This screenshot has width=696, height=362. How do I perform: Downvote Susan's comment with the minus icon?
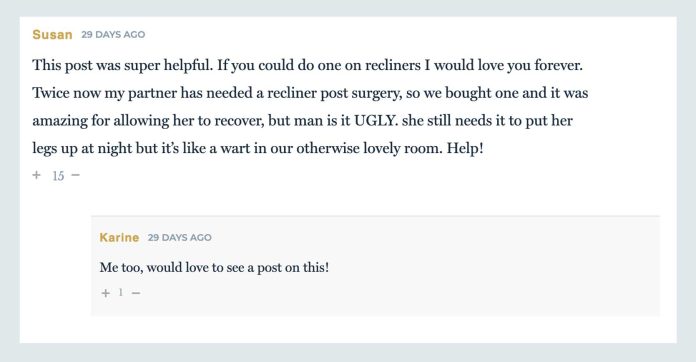point(75,175)
